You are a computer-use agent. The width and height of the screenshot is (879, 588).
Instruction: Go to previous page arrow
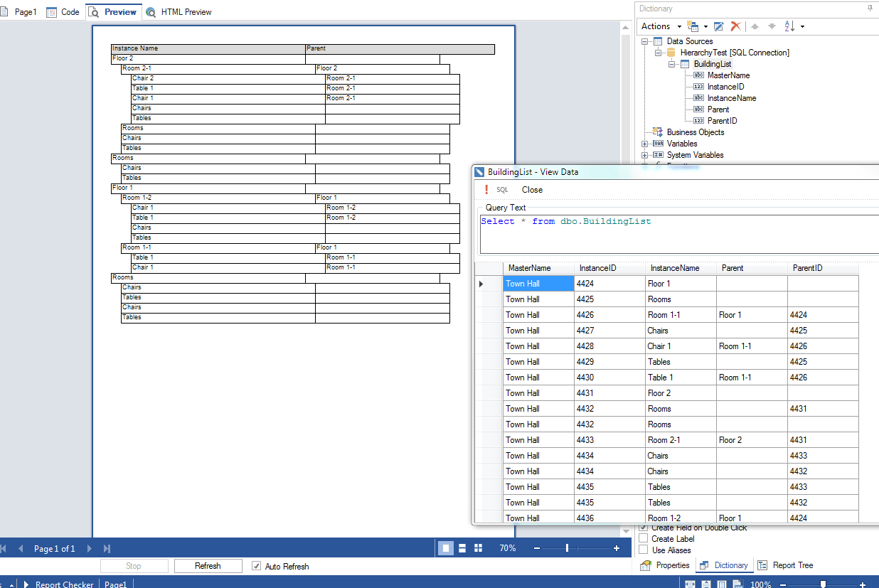(21, 548)
